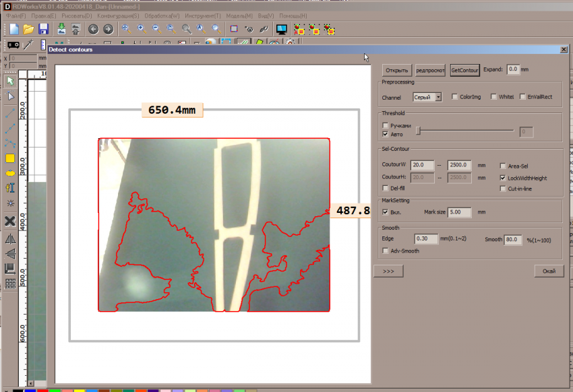Click the Threshold slider handle
Screen dimensions: 573x392
[418, 130]
